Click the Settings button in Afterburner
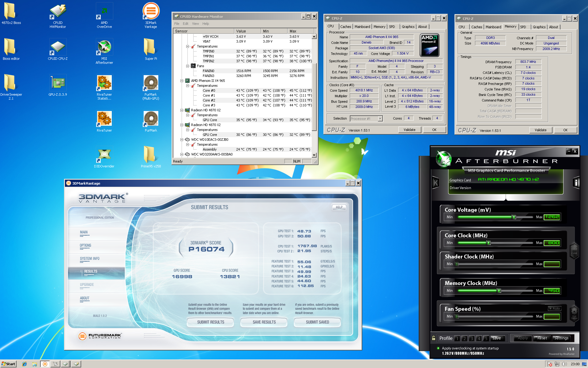588x368 pixels. [561, 338]
